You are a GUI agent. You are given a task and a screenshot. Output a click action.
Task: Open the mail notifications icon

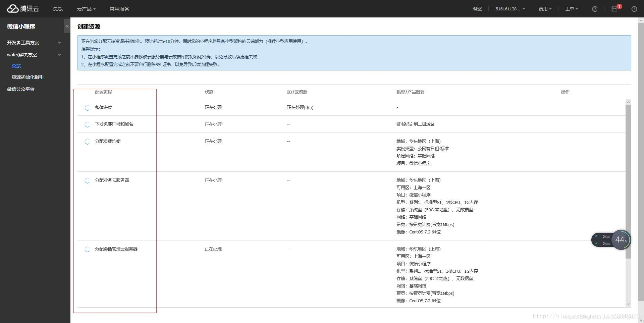614,9
